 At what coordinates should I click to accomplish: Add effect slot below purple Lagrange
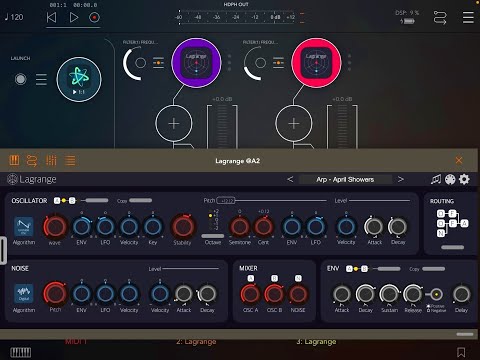pyautogui.click(x=174, y=123)
